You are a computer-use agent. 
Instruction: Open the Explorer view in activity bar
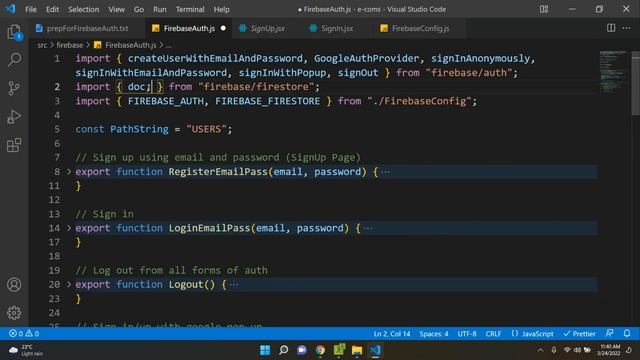[14, 32]
